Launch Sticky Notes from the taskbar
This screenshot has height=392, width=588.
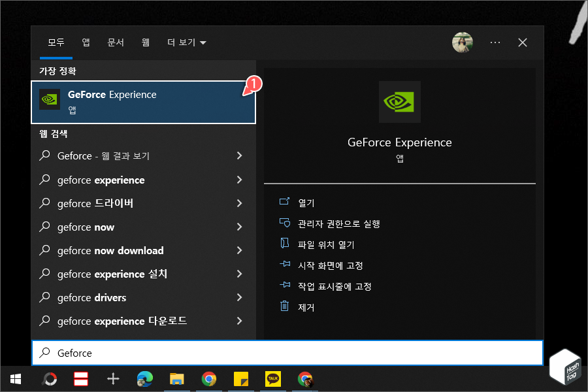(x=241, y=379)
